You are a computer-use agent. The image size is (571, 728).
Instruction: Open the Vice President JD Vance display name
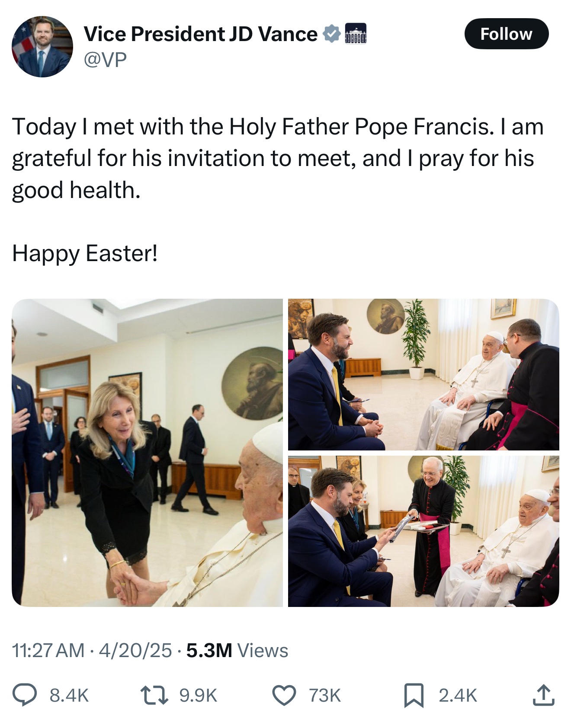[201, 34]
